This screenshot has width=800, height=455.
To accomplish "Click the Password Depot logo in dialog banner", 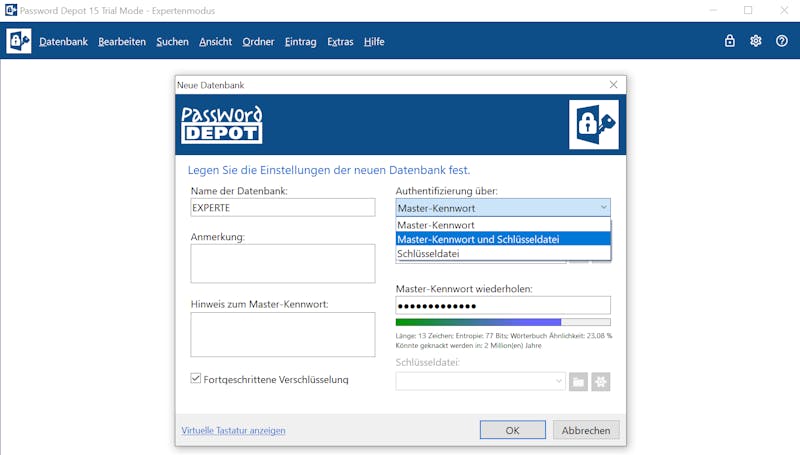I will (x=221, y=124).
